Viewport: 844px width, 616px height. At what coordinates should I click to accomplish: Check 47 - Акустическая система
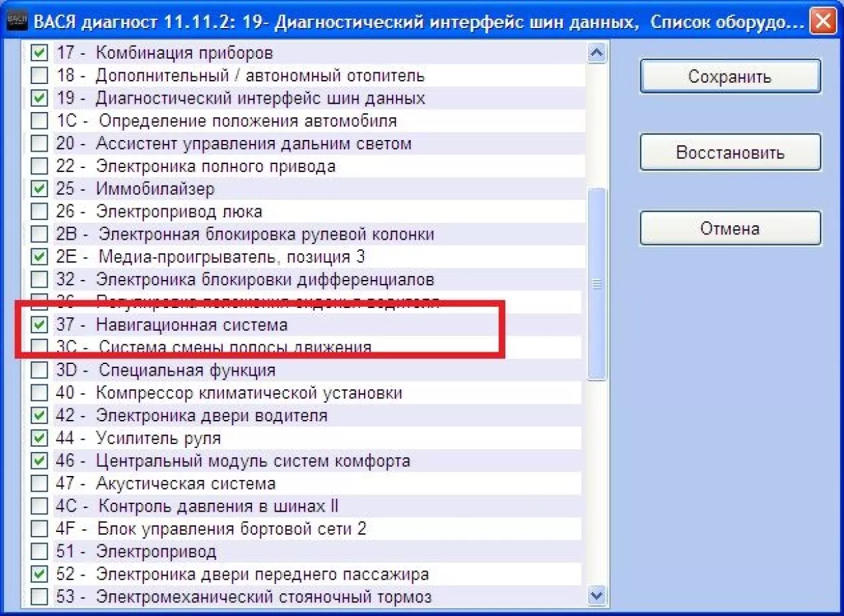point(40,483)
